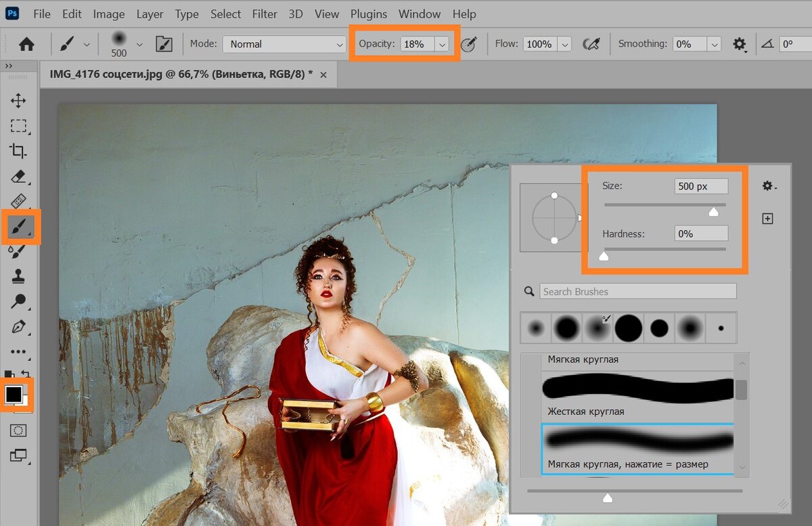
Task: Open the Opacity slider dropdown arrow
Action: [442, 44]
